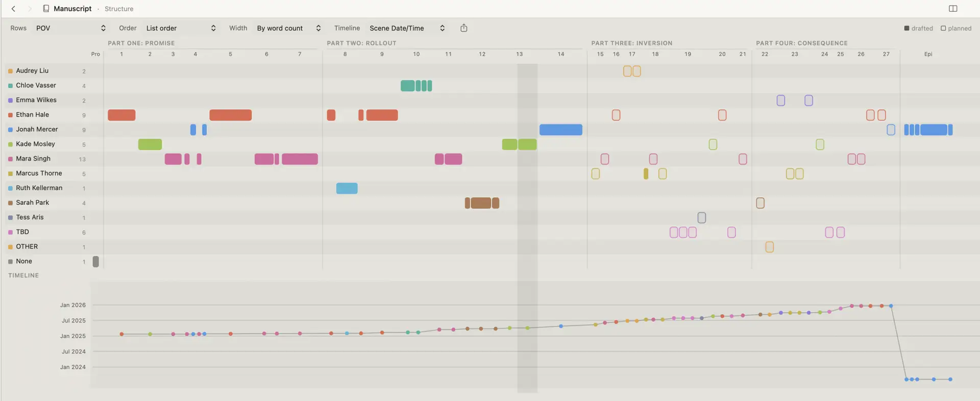Viewport: 980px width, 401px height.
Task: Go forward with the right chevron
Action: coord(30,9)
